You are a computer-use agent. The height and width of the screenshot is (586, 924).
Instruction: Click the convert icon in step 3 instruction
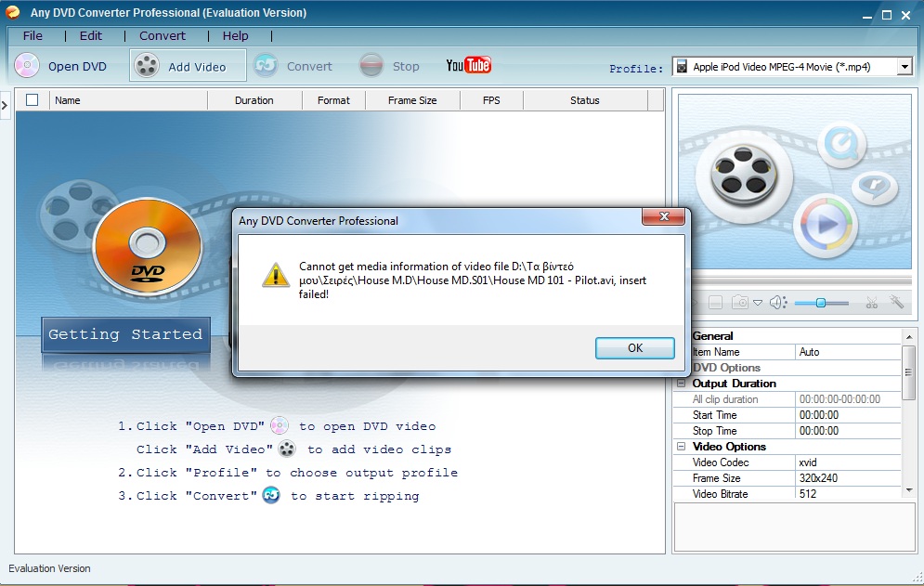pos(271,495)
